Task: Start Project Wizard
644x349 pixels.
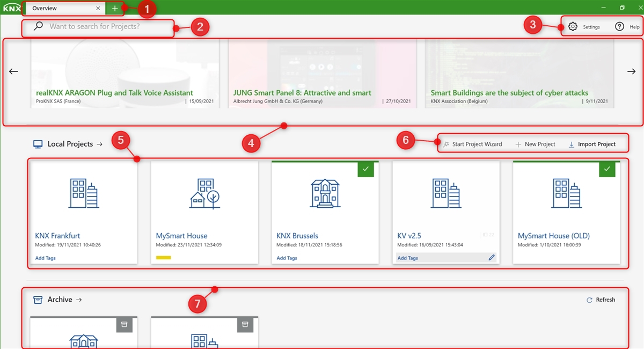Action: [x=472, y=144]
